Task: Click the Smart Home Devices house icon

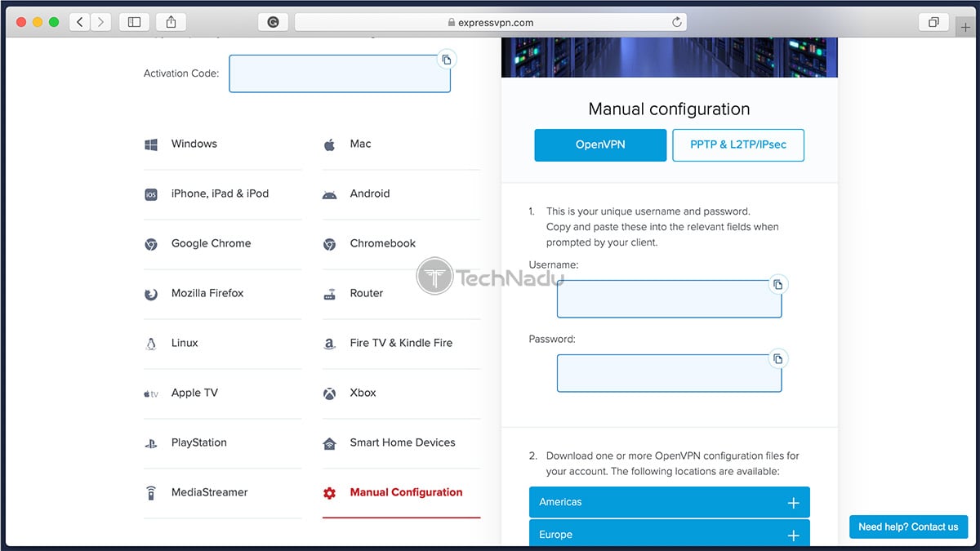Action: tap(329, 443)
